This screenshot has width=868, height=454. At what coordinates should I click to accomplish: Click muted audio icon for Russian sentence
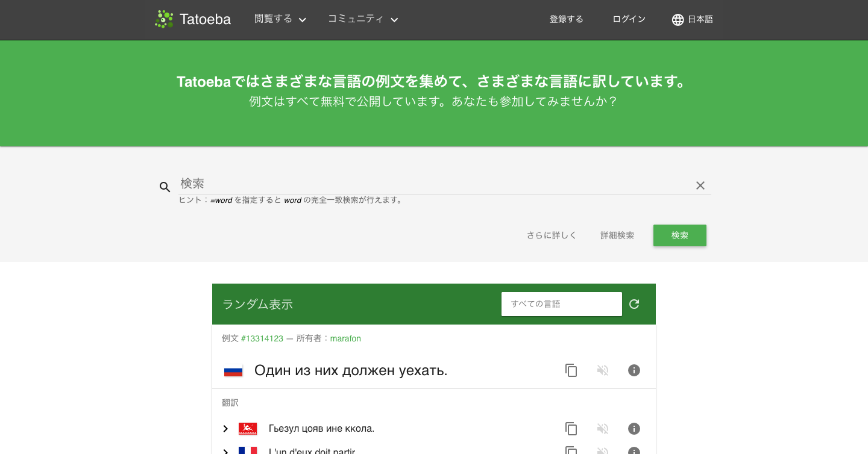[603, 370]
